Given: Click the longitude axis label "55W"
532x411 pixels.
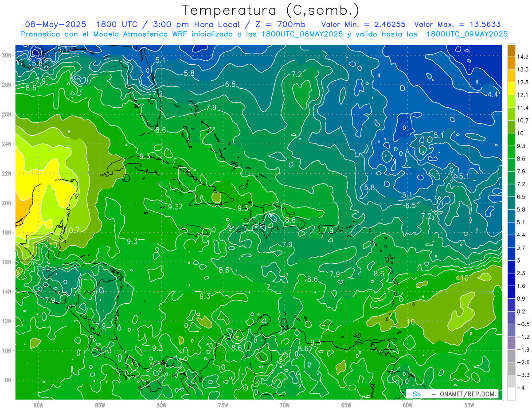Looking at the screenshot, I should [x=469, y=406].
